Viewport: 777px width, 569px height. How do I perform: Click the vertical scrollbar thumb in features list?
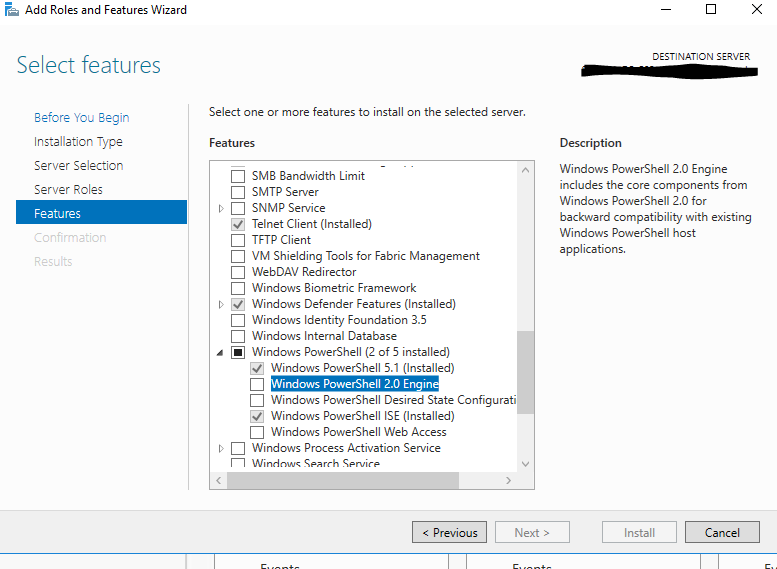pos(525,372)
